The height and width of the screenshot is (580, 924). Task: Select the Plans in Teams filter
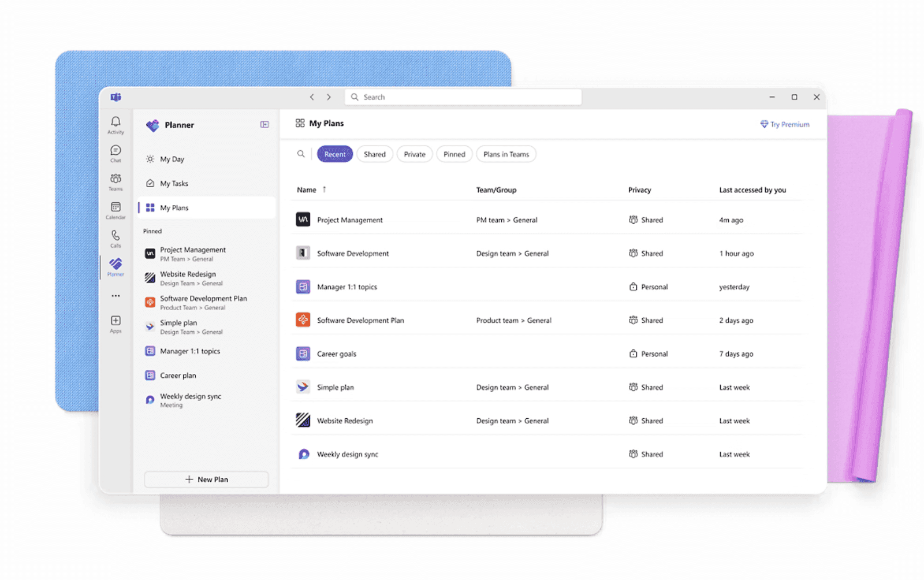506,154
